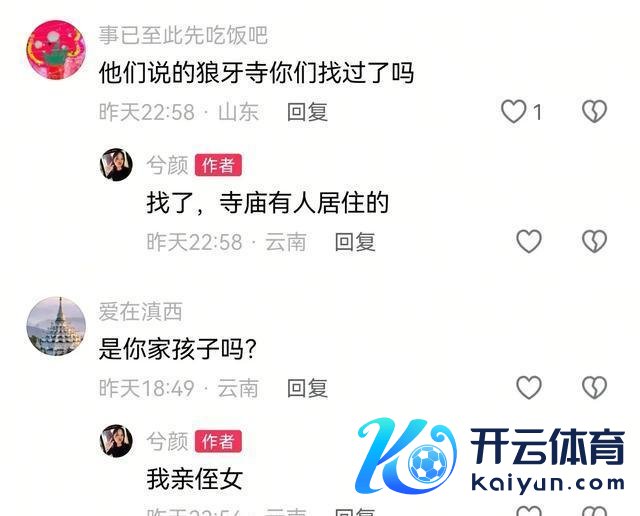This screenshot has width=640, height=516.
Task: Reply to the 山东 user's comment
Action: pos(307,112)
